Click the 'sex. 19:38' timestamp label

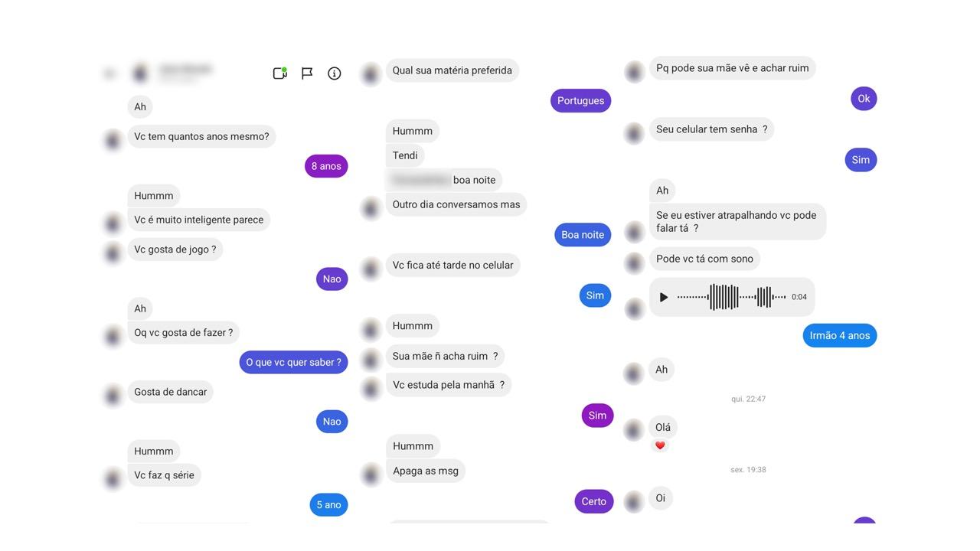click(x=748, y=470)
